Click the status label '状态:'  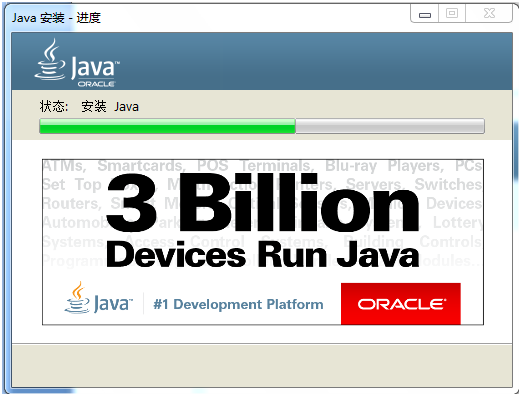[54, 107]
